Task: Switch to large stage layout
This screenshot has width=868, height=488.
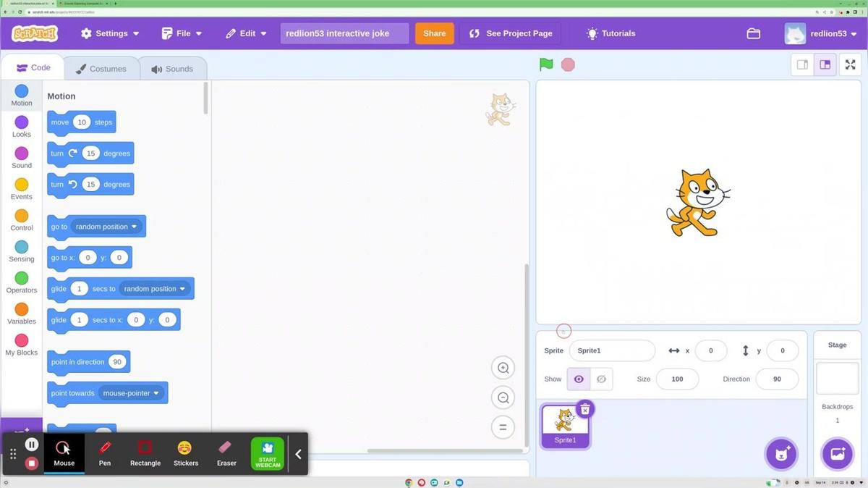Action: pyautogui.click(x=825, y=64)
